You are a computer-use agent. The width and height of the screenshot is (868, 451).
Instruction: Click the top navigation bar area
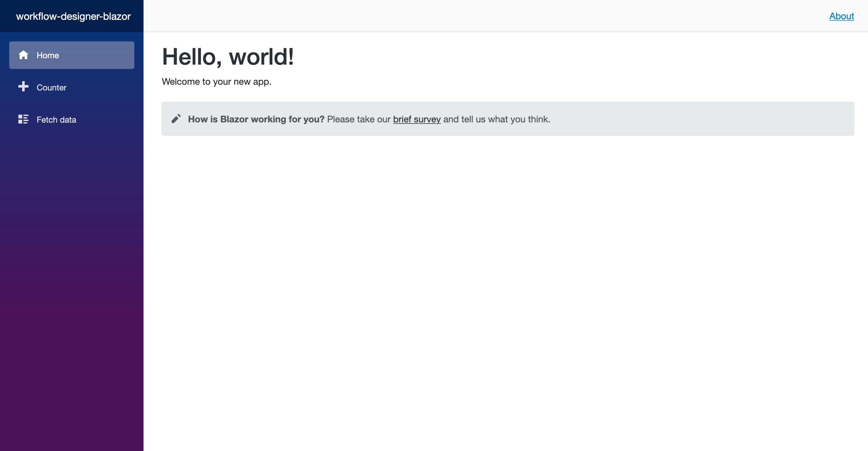click(x=505, y=16)
